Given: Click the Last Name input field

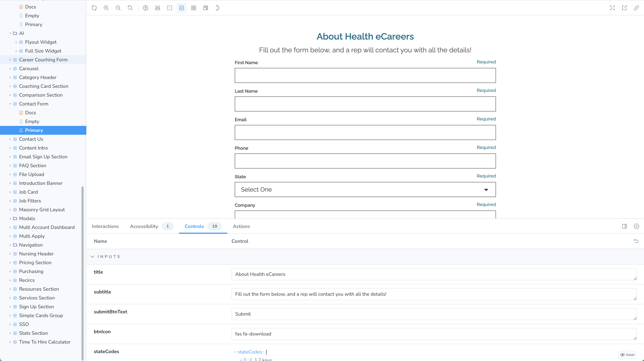Looking at the screenshot, I should pyautogui.click(x=365, y=104).
